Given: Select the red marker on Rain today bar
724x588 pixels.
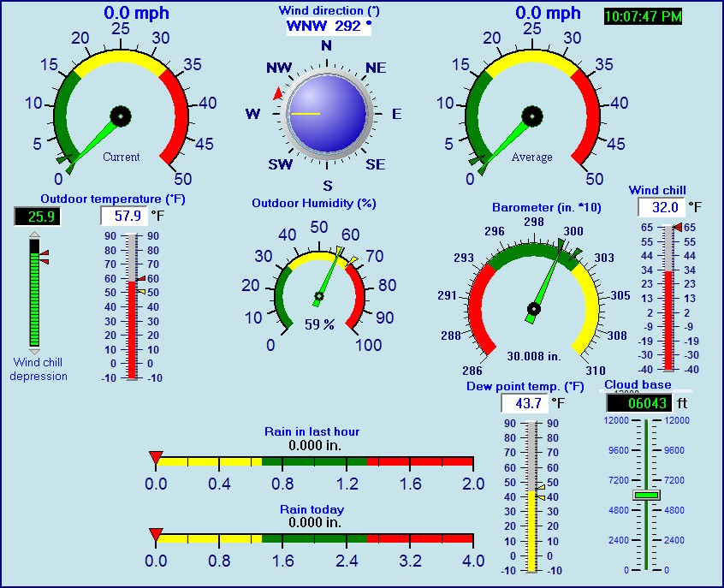Looking at the screenshot, I should (x=156, y=535).
